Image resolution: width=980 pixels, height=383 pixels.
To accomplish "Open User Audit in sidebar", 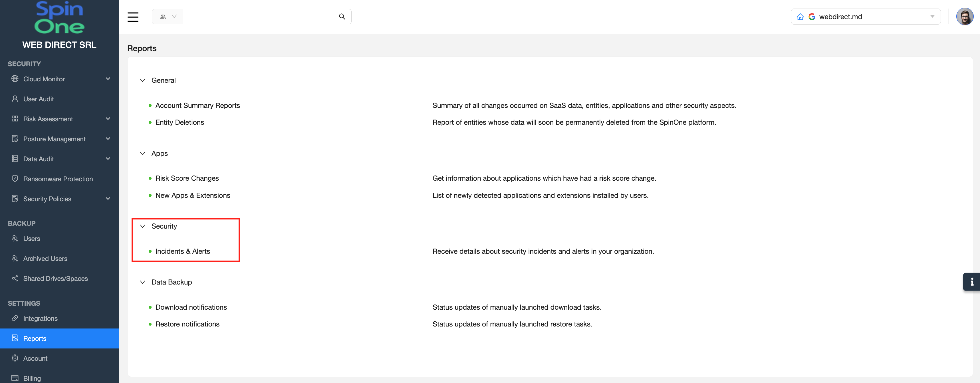I will tap(39, 99).
